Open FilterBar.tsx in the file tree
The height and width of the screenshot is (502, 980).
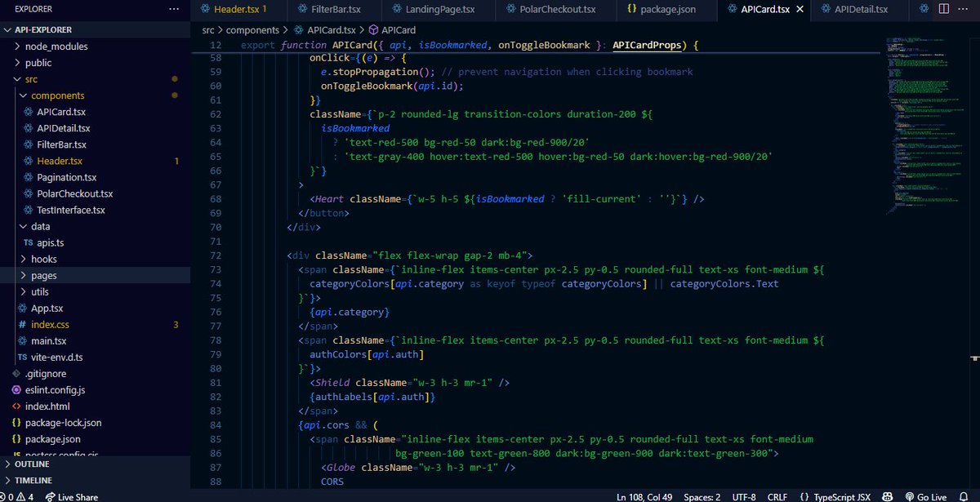point(61,144)
